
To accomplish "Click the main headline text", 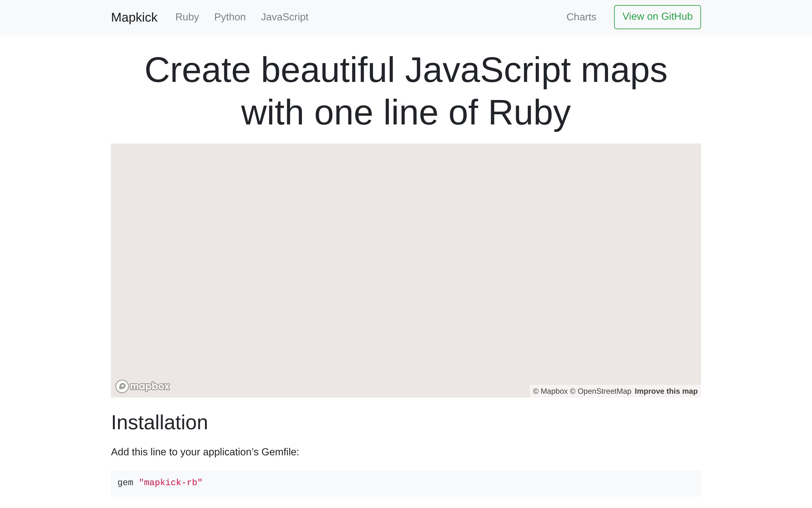I will pos(406,91).
